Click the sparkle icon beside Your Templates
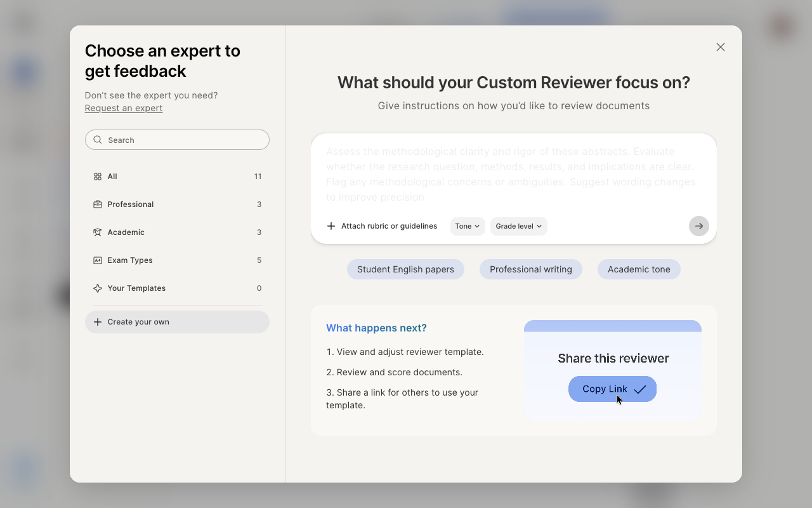812x508 pixels. click(x=98, y=288)
